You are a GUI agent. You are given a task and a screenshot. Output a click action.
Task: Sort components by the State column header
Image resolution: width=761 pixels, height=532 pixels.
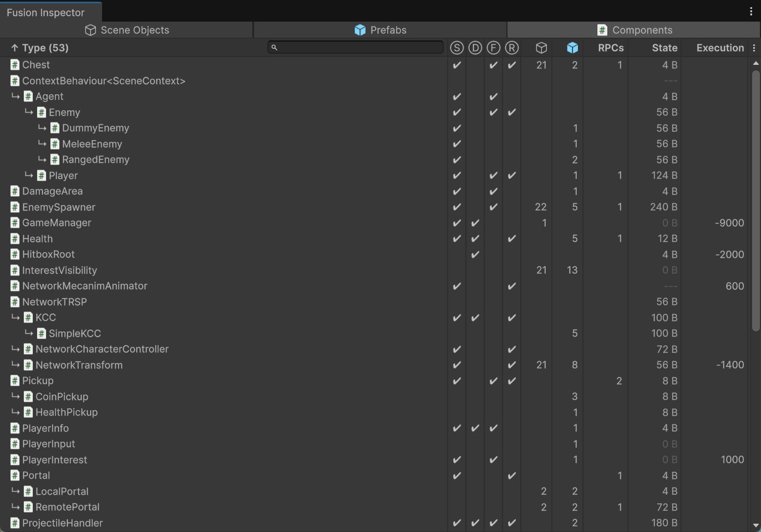point(664,48)
